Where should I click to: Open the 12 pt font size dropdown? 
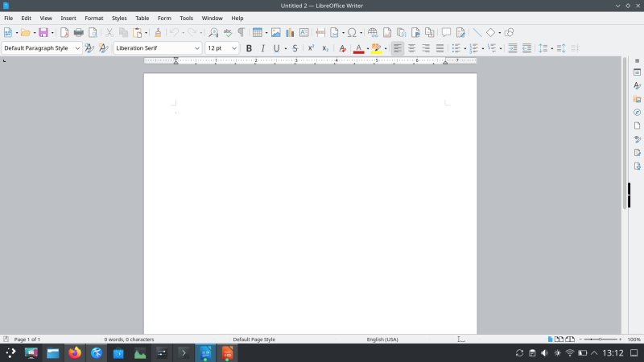pyautogui.click(x=234, y=48)
